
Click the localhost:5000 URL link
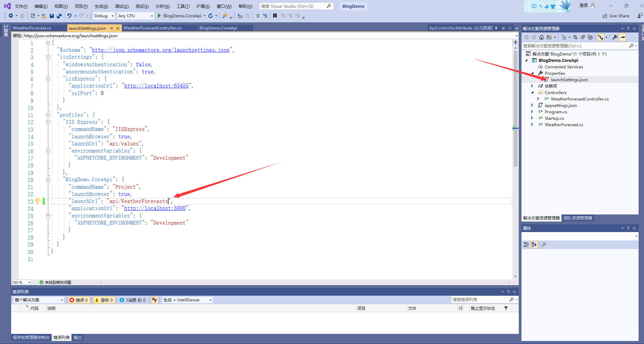coord(155,208)
